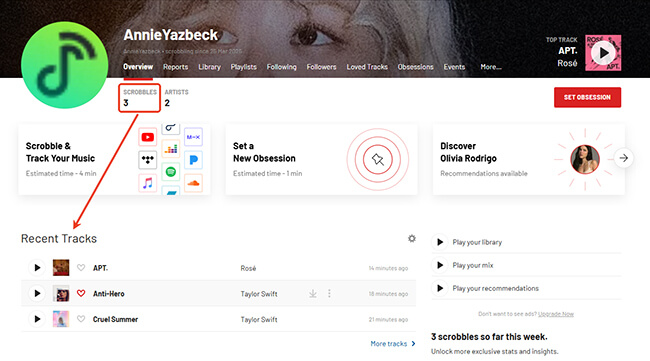Viewport: 650px width, 361px height.
Task: Go to the Playlists tab
Action: pos(243,67)
